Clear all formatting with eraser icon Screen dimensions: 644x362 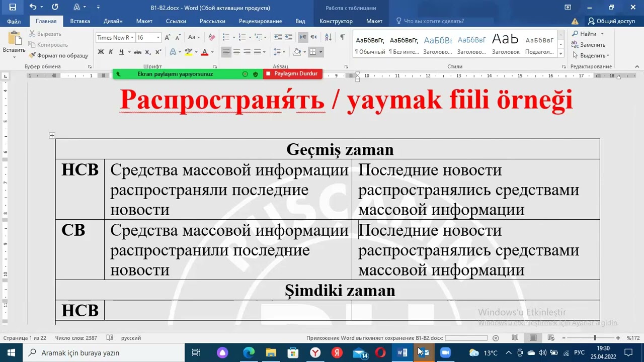coord(212,38)
